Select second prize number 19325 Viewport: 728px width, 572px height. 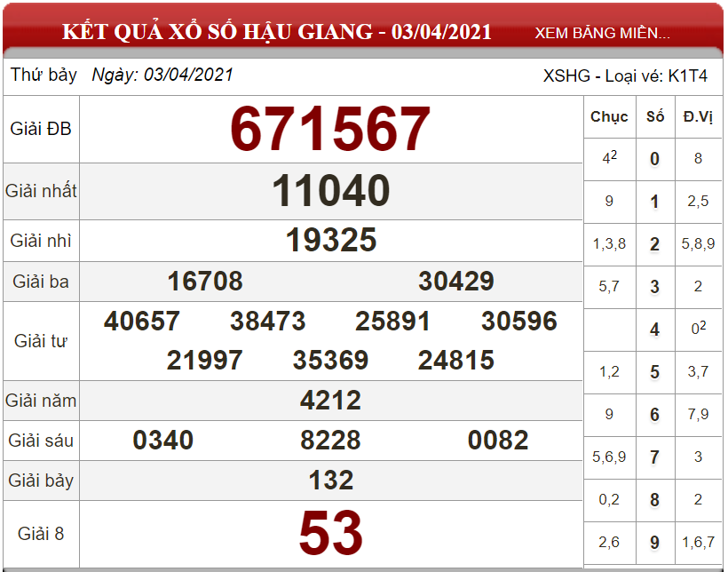330,240
